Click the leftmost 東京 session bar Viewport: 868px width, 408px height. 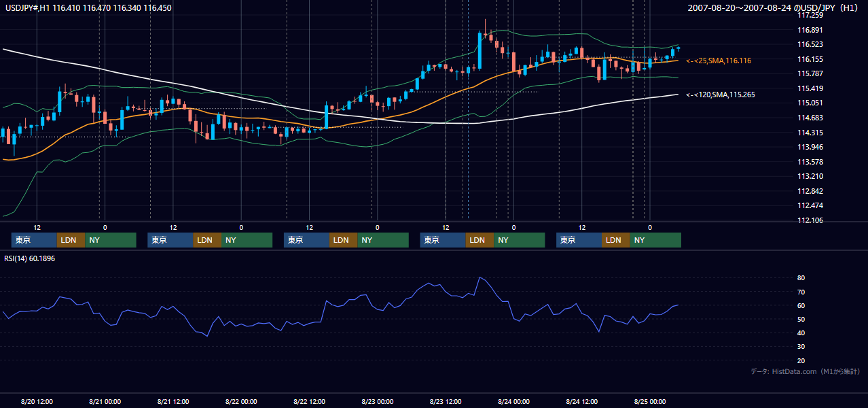point(34,240)
